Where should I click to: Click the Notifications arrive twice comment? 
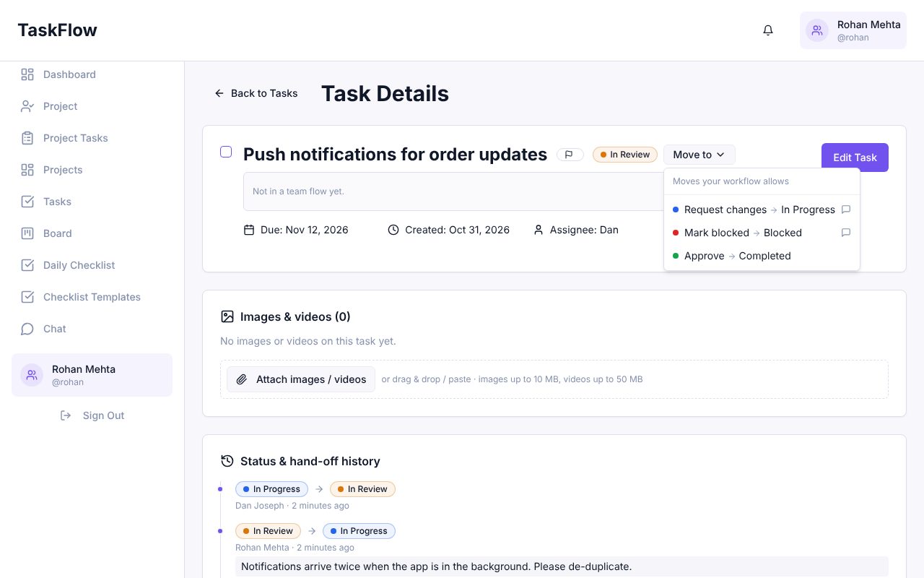click(562, 566)
